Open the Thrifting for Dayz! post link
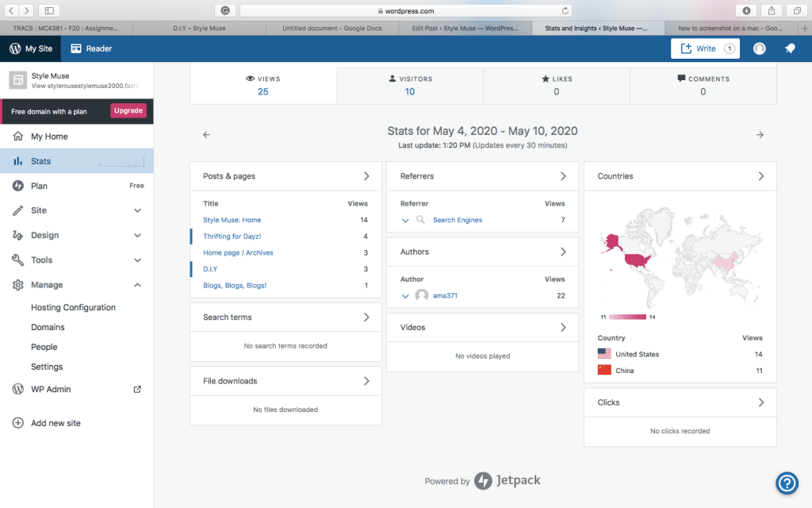Viewport: 812px width, 508px height. [232, 237]
